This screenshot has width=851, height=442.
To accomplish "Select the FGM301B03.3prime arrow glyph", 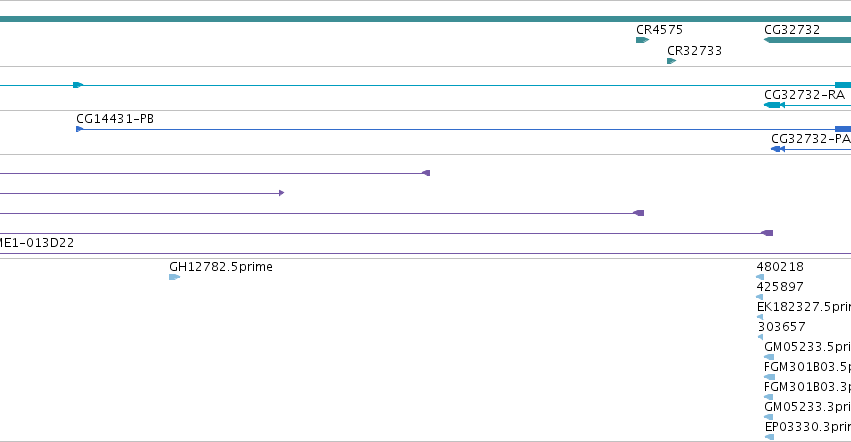I will [769, 397].
